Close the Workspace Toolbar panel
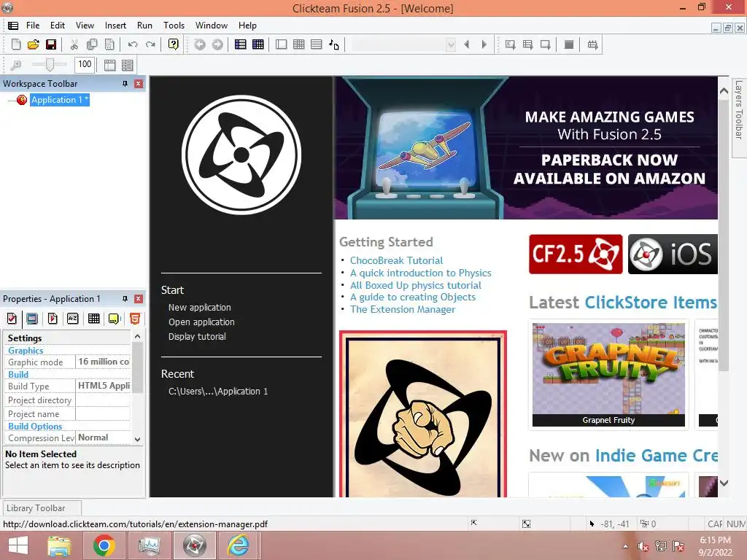747x560 pixels. point(138,84)
